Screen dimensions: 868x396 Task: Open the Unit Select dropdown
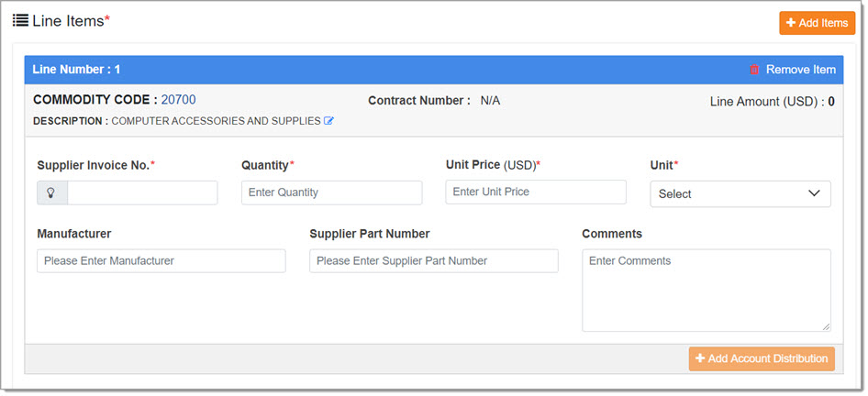pyautogui.click(x=740, y=193)
